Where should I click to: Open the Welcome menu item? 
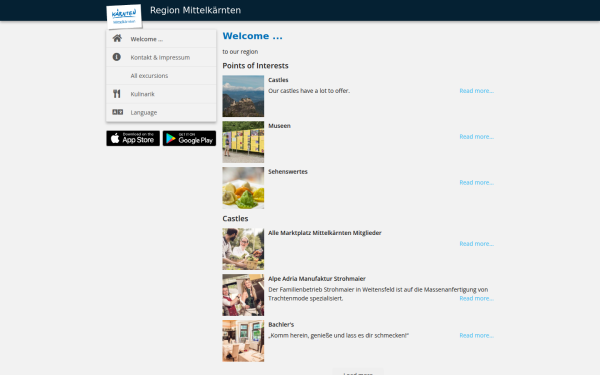point(161,39)
